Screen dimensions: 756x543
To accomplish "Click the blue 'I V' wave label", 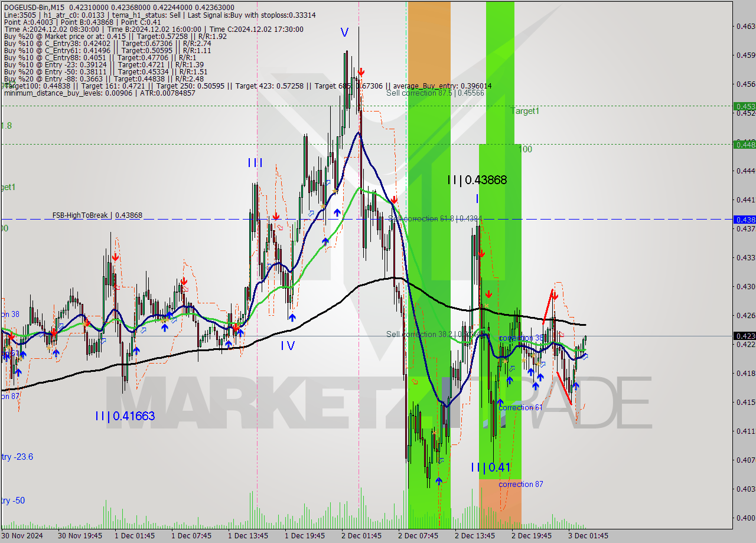I will point(288,346).
